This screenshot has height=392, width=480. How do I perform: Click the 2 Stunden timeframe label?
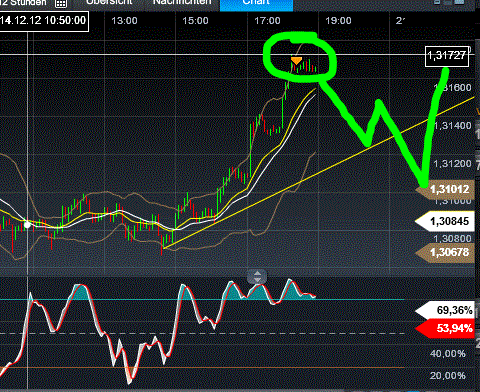click(23, 3)
